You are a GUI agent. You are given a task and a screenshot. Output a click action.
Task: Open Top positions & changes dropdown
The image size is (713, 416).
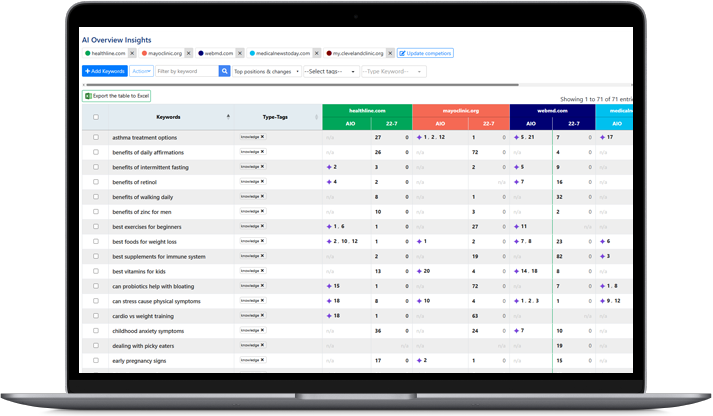[267, 71]
